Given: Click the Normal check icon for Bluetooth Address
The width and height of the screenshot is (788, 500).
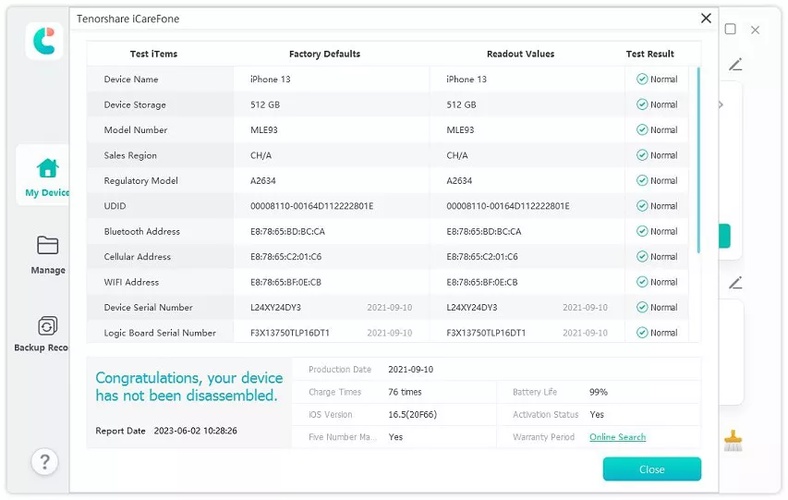Looking at the screenshot, I should (642, 231).
